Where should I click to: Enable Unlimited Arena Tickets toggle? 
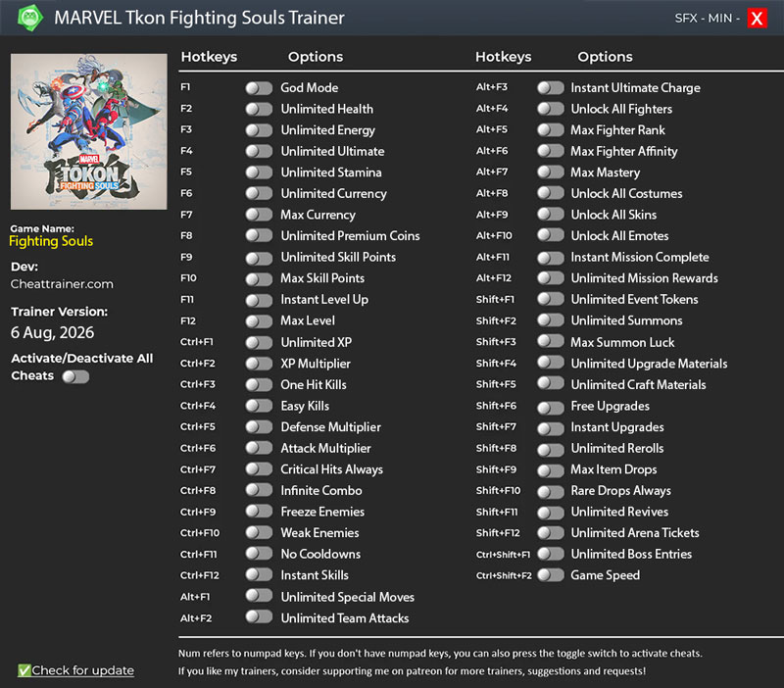click(551, 533)
